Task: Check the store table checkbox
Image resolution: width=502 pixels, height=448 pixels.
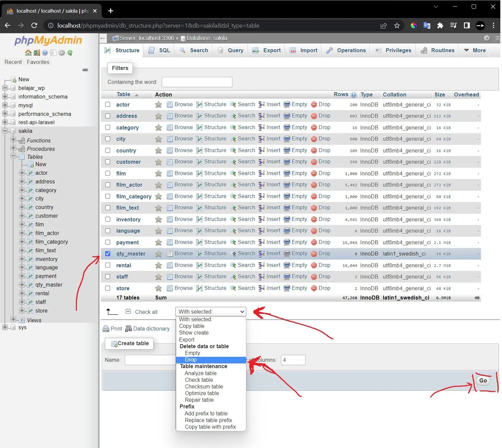Action: [108, 288]
